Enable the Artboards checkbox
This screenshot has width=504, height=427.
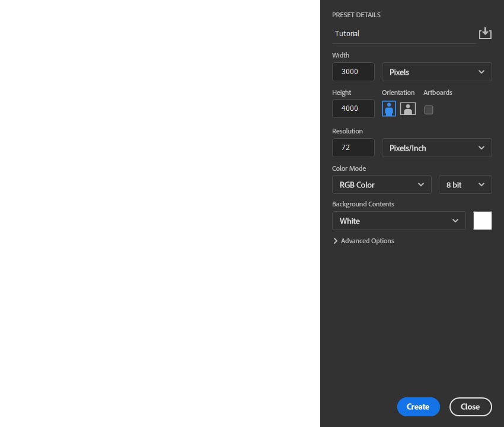point(429,110)
